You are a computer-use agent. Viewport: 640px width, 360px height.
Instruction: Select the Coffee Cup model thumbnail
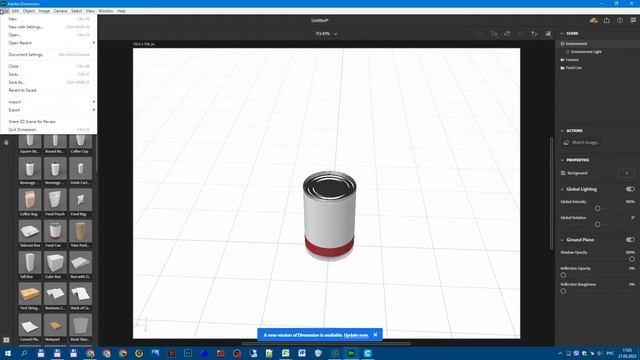pos(80,141)
